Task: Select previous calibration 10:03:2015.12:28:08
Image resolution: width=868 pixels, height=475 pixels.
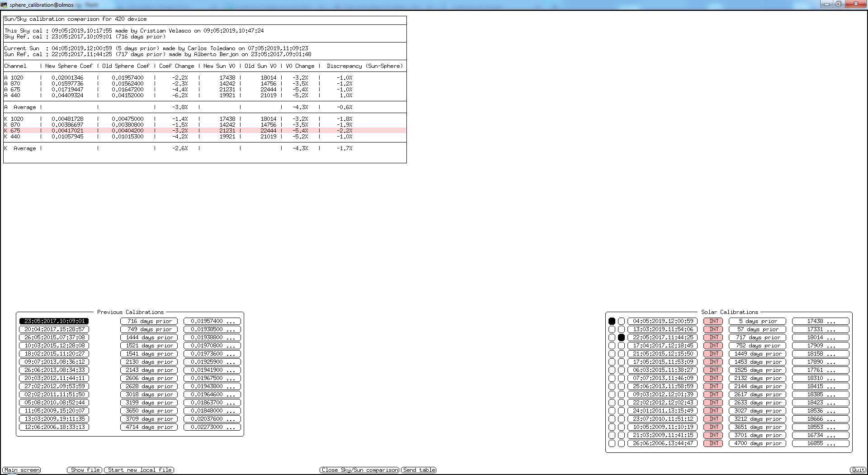Action: (54, 346)
